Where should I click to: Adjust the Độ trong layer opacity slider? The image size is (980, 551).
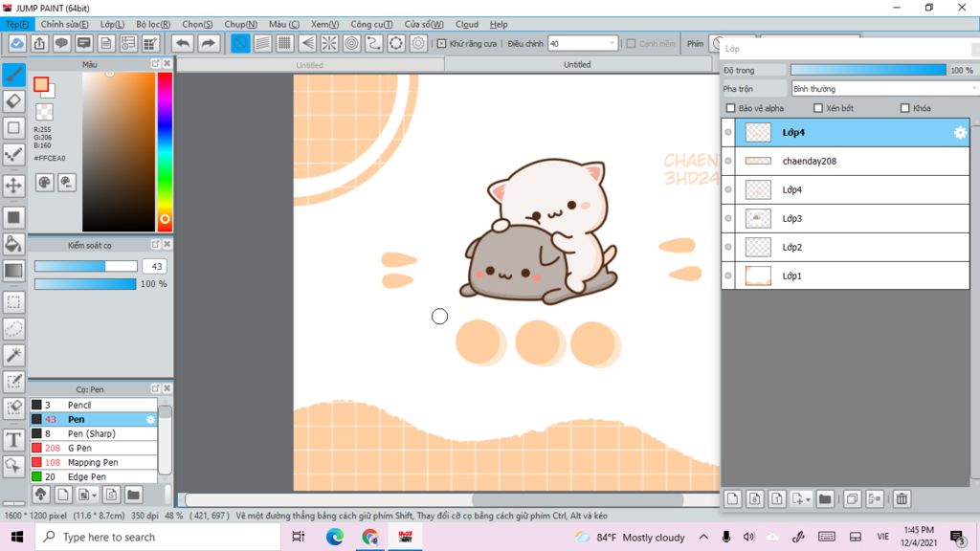(x=868, y=70)
